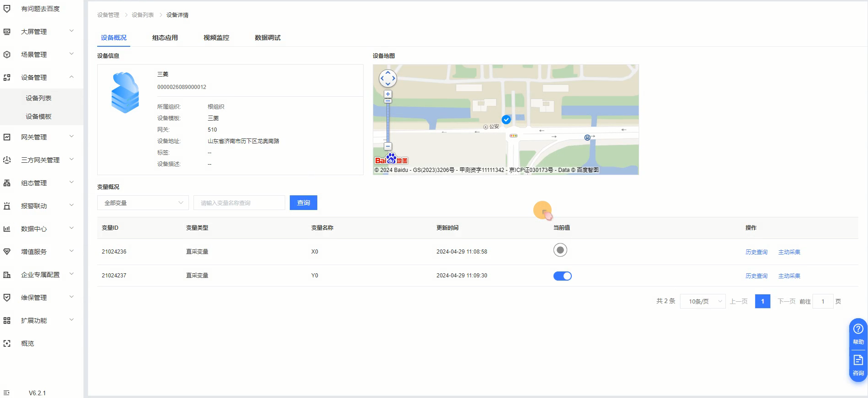Click the map zoom-out minus button
The image size is (868, 398).
388,146
